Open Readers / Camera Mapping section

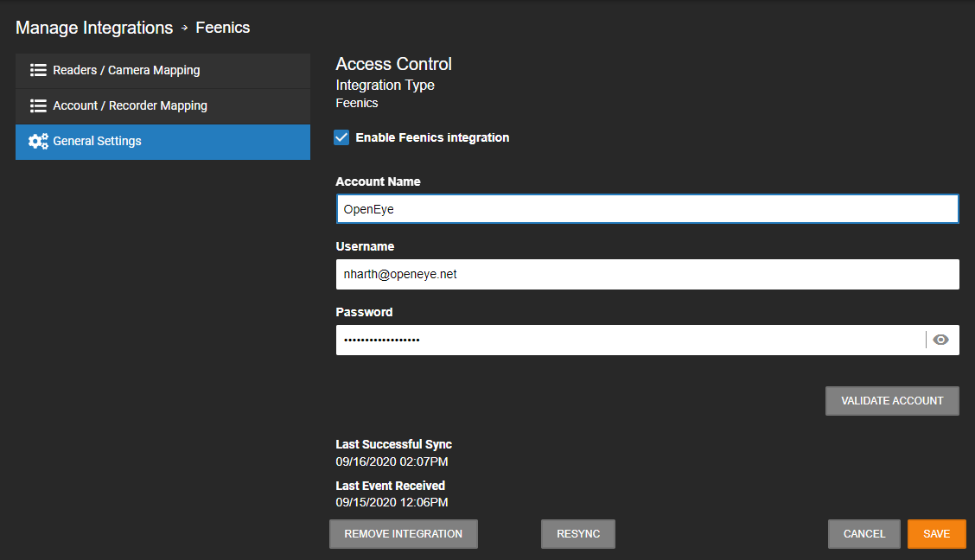point(162,70)
